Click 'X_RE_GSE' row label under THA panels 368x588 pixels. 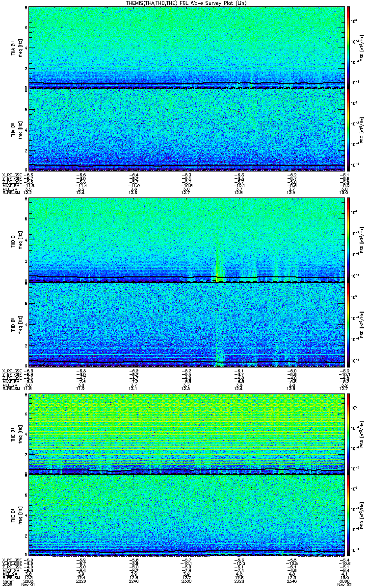click(x=11, y=175)
